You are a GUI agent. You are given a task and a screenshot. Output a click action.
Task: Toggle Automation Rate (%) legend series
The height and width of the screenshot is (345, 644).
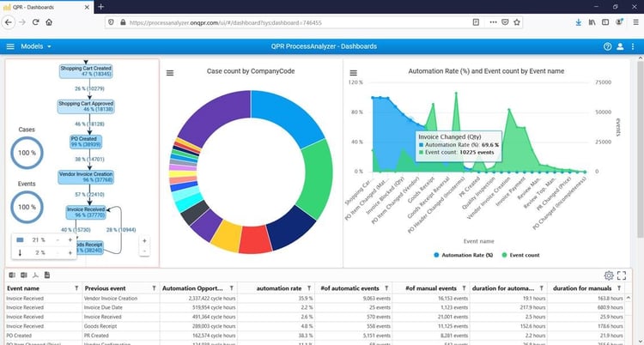464,255
